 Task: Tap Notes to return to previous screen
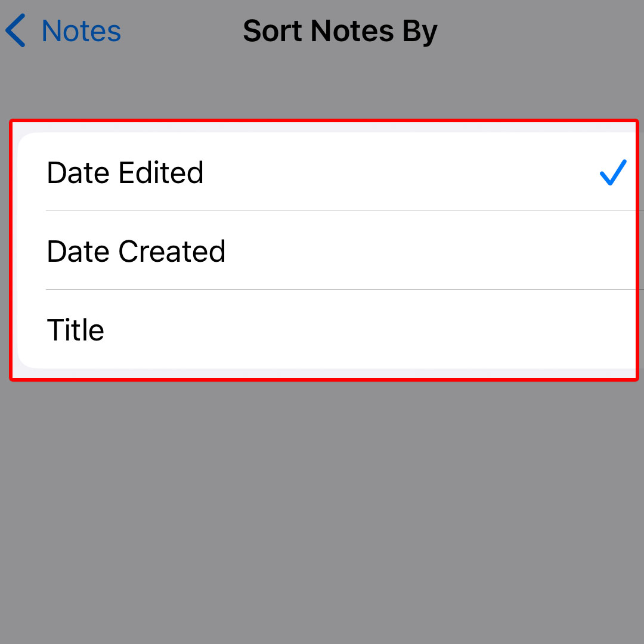[x=80, y=30]
